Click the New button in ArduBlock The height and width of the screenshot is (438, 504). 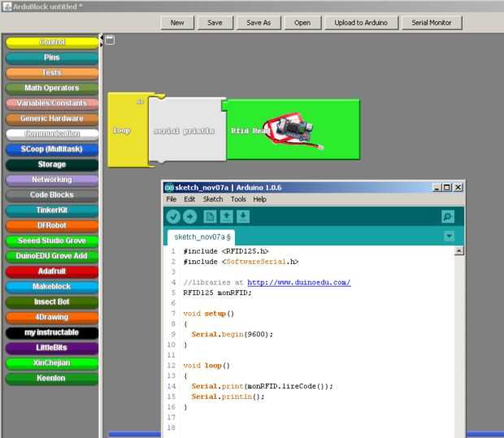tap(177, 23)
